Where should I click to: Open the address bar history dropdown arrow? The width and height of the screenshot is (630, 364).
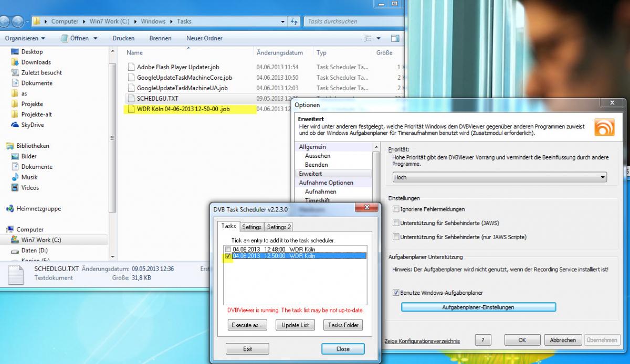coord(283,22)
